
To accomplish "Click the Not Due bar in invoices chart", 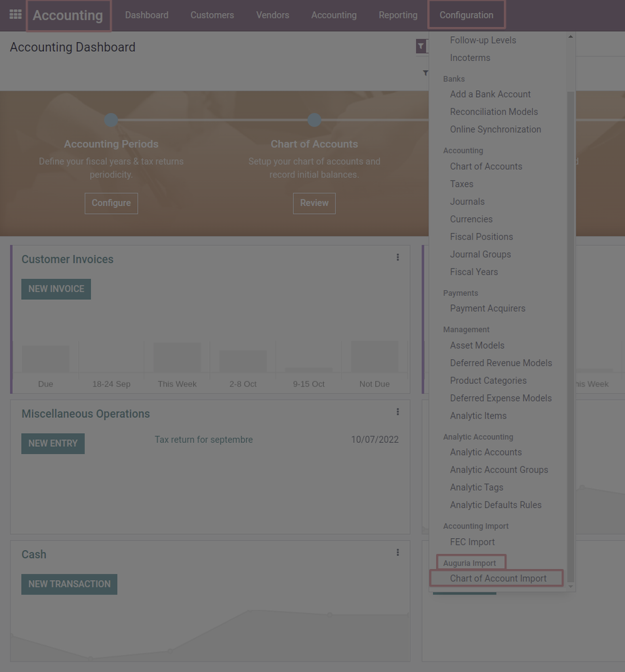I will (x=374, y=356).
